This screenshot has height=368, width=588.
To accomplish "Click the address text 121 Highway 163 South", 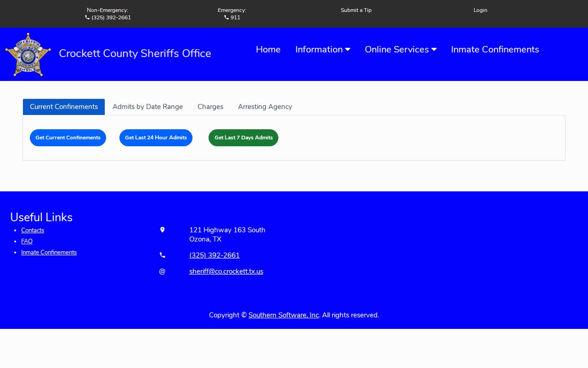I will pyautogui.click(x=227, y=230).
